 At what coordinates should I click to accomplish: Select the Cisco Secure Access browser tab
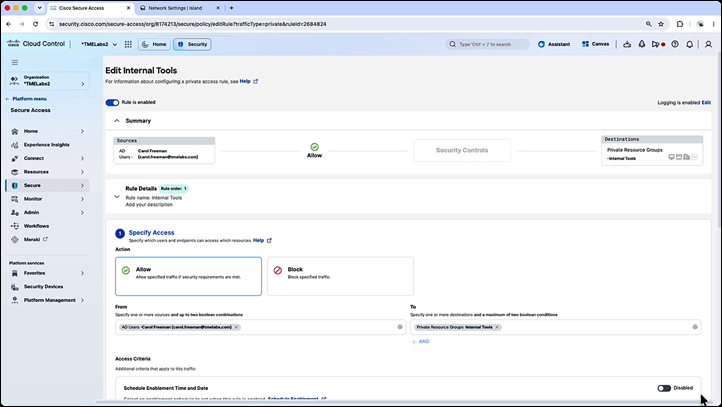click(x=90, y=8)
